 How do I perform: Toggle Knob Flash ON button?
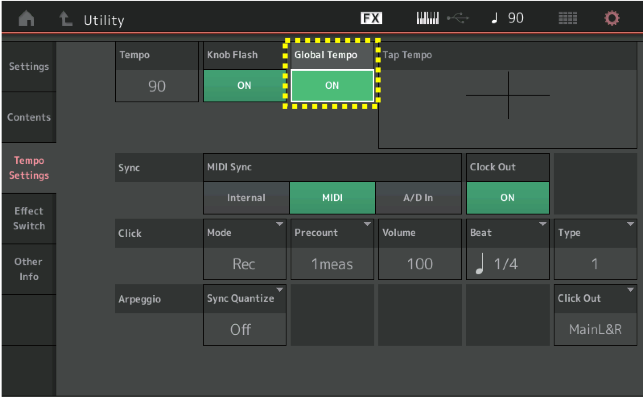click(244, 85)
